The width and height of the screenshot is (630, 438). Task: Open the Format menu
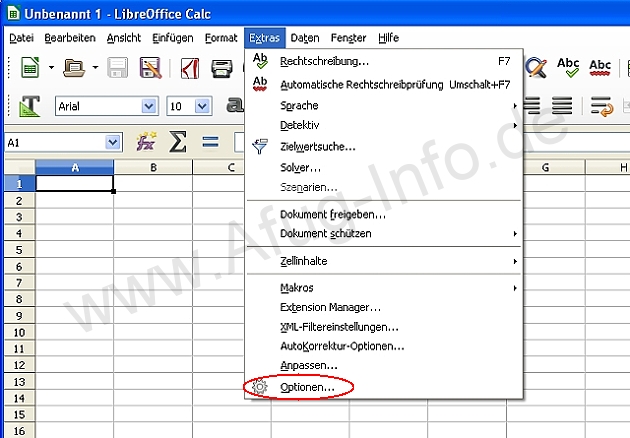click(x=221, y=38)
